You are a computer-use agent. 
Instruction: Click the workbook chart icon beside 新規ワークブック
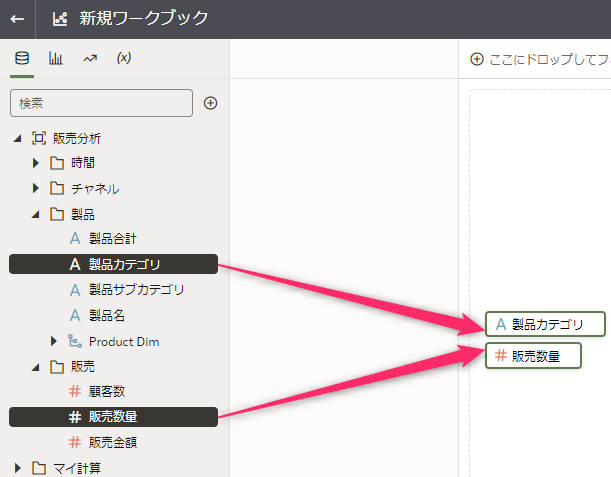(x=60, y=19)
